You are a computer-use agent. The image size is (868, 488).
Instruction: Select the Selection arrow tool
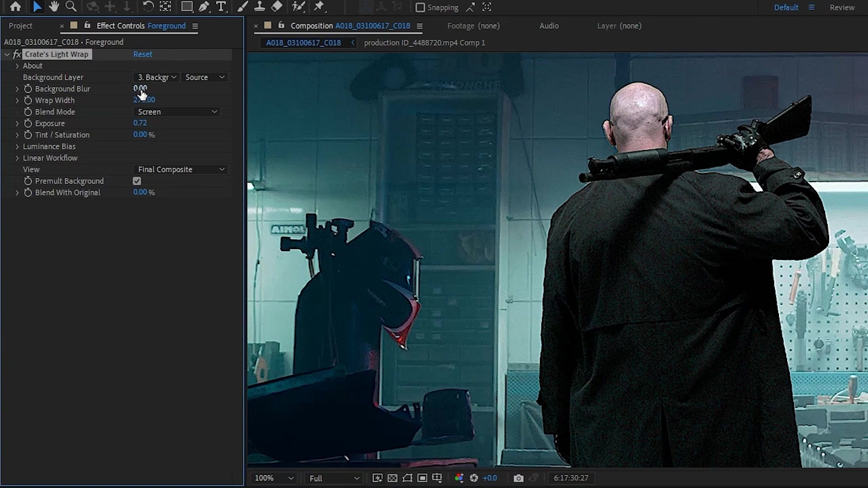click(x=37, y=6)
